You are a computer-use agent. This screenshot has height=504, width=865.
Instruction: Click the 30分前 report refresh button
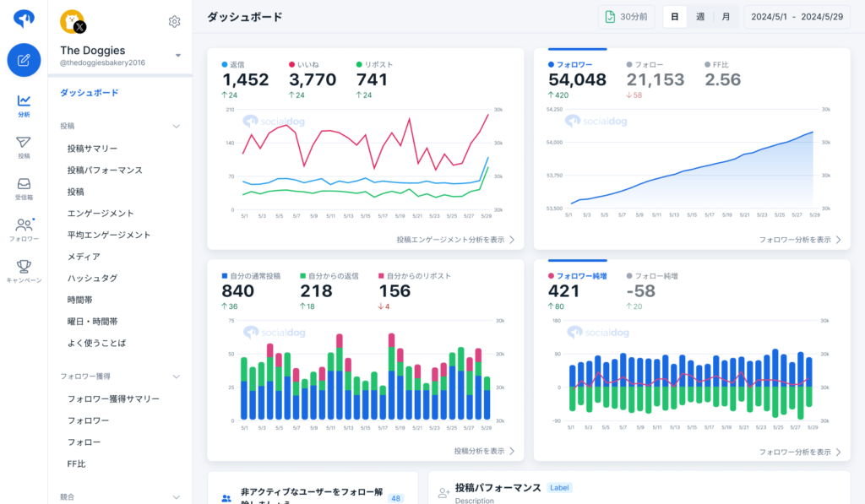point(626,17)
